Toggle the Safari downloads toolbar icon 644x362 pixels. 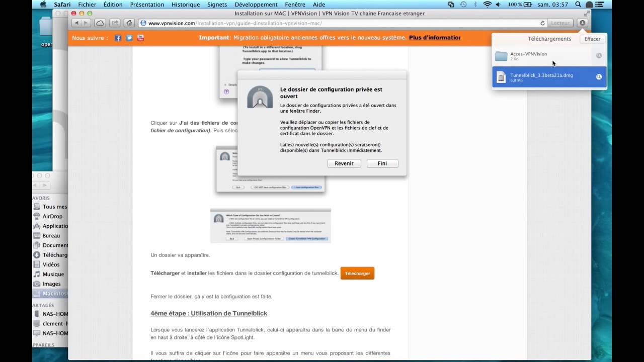(x=583, y=23)
